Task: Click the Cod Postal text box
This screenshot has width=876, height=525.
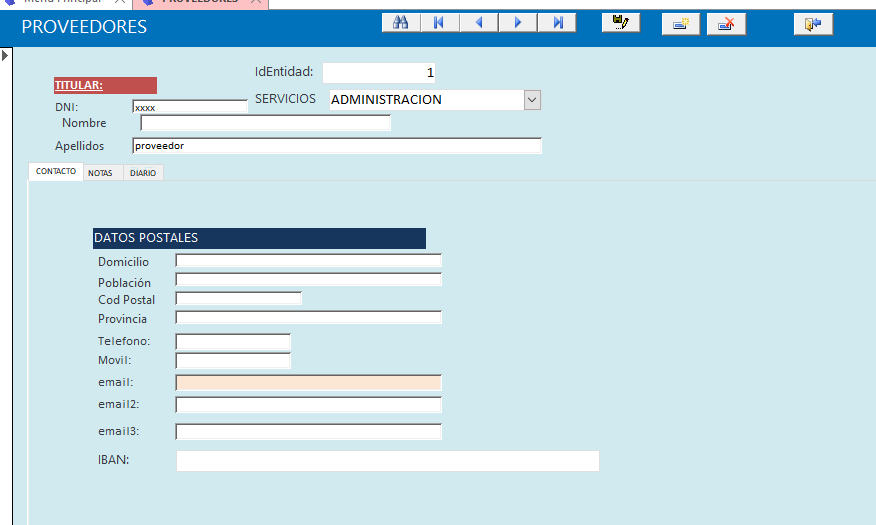Action: 238,299
